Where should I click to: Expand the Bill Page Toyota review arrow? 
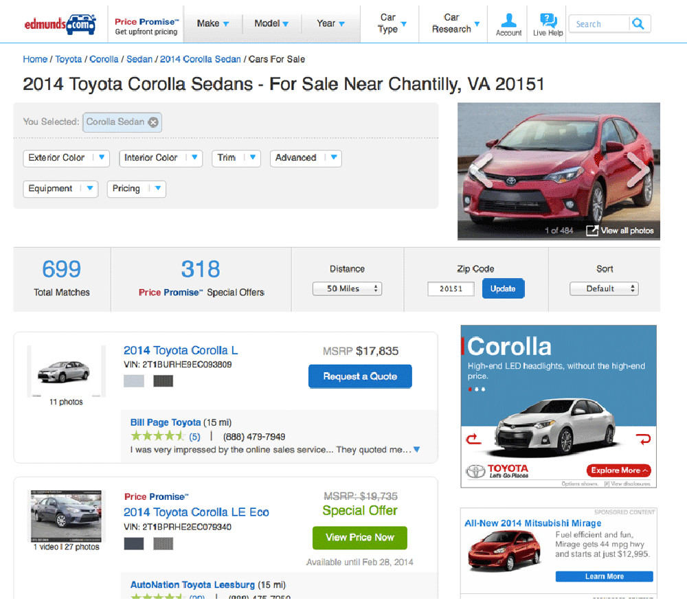coord(417,450)
